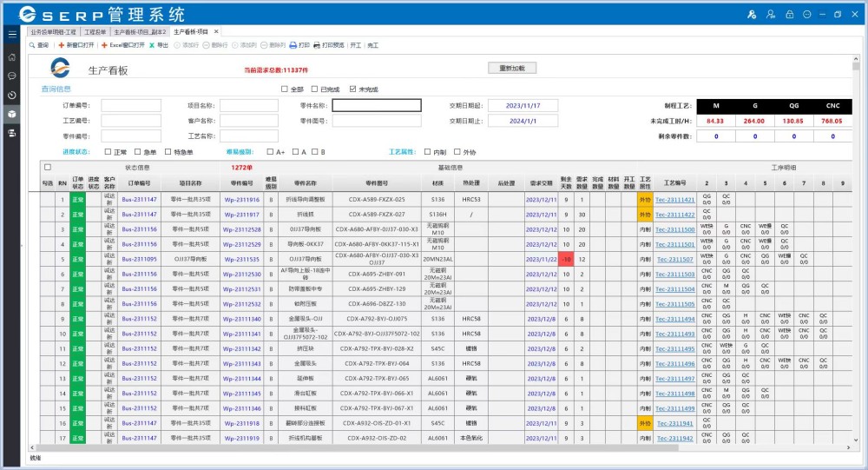Click the 打印 printer icon
Image resolution: width=868 pixels, height=470 pixels.
click(x=293, y=45)
